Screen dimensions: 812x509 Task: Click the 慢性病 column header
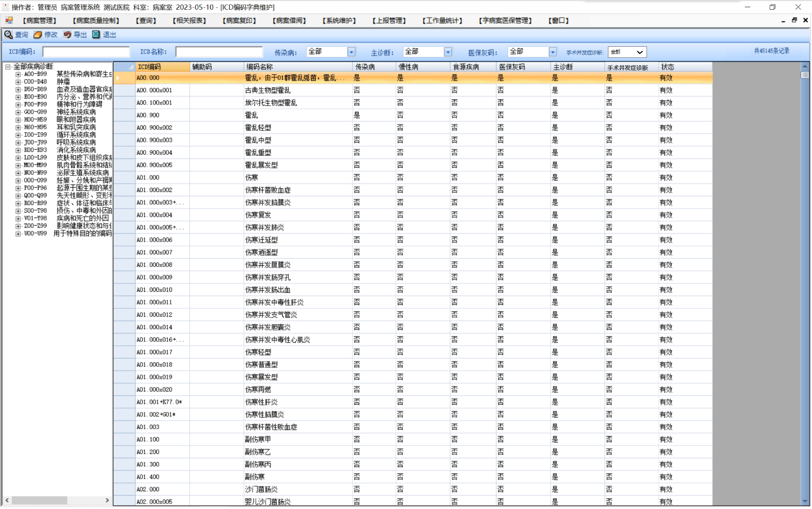tap(423, 67)
